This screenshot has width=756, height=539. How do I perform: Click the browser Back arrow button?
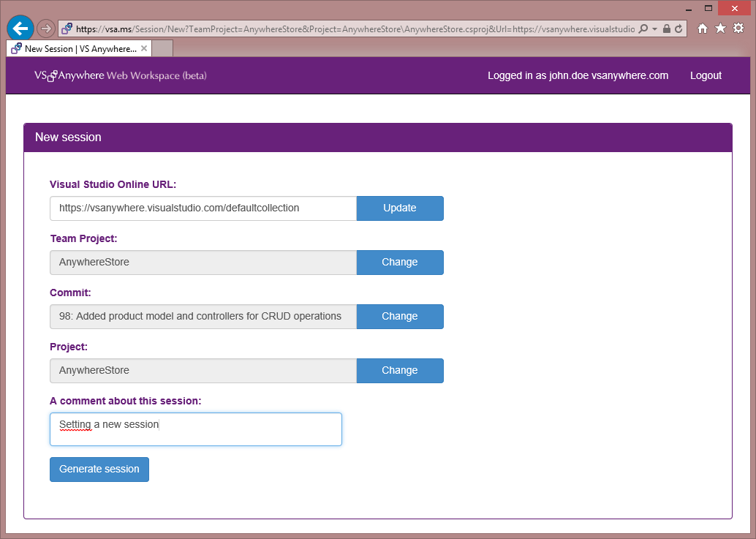(x=20, y=29)
